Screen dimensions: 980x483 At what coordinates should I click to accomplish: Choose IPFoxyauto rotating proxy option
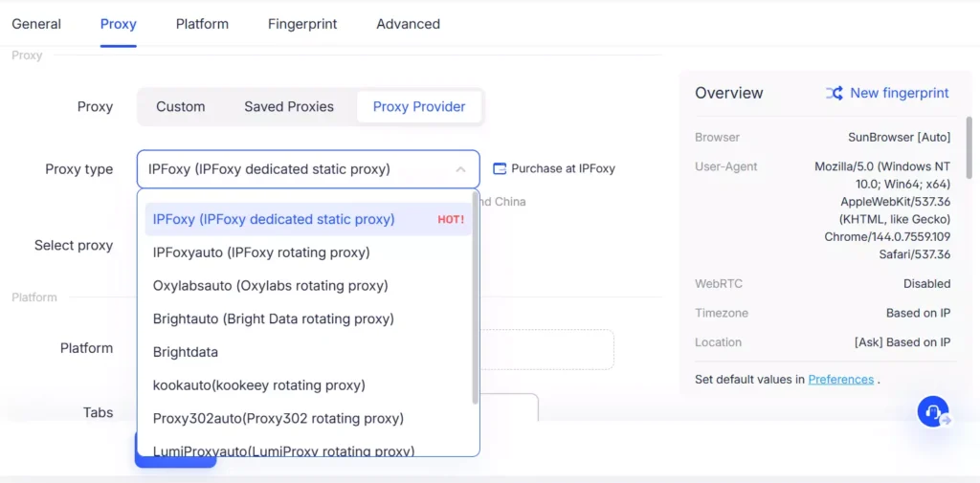tap(261, 252)
